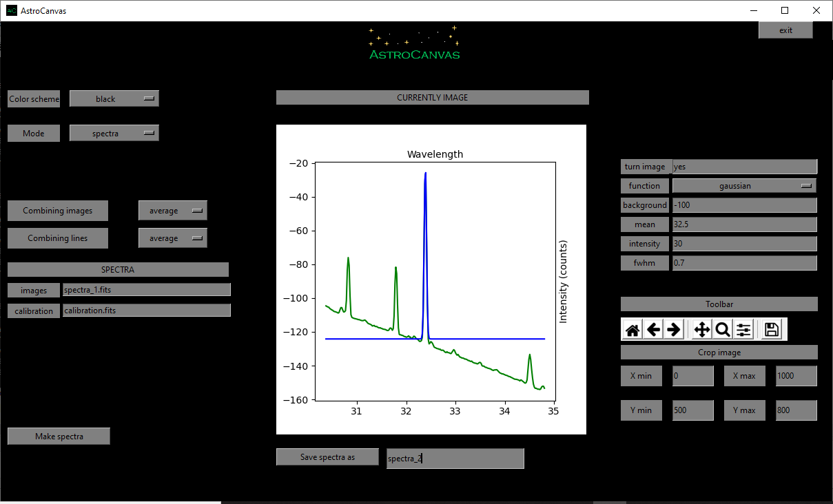Click the CURRENTLY IMAGE header bar
Viewport: 833px width, 504px height.
(433, 97)
